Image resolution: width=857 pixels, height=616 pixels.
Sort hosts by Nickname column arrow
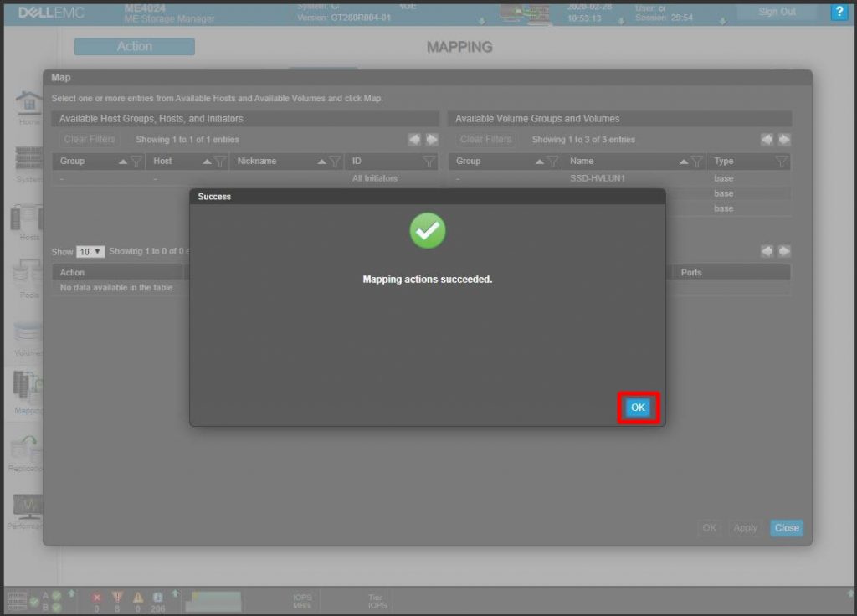[321, 162]
